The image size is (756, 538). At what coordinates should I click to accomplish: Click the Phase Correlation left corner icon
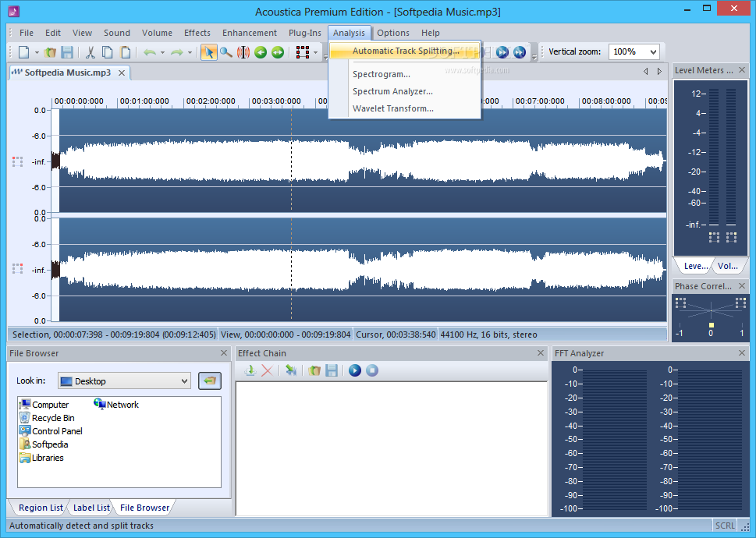coord(681,303)
